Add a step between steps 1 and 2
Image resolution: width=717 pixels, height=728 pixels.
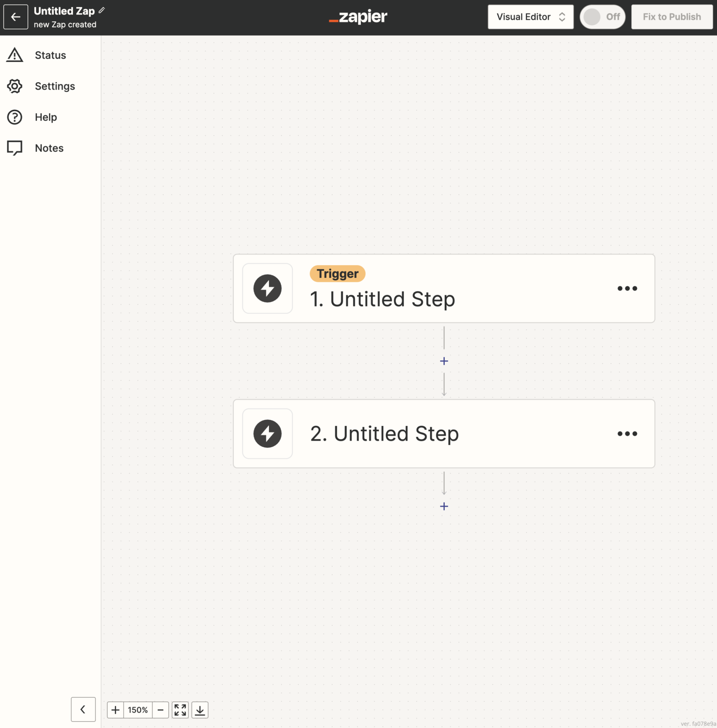[444, 361]
